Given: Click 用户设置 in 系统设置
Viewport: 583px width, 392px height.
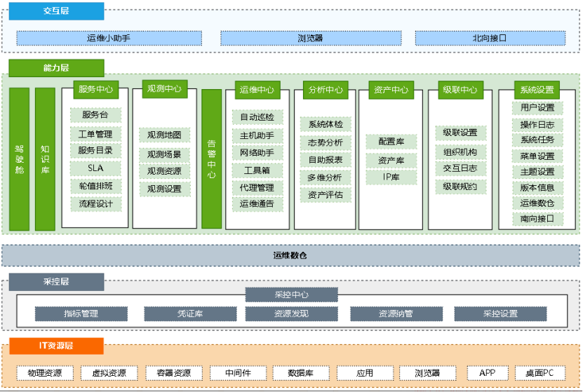Looking at the screenshot, I should [537, 108].
